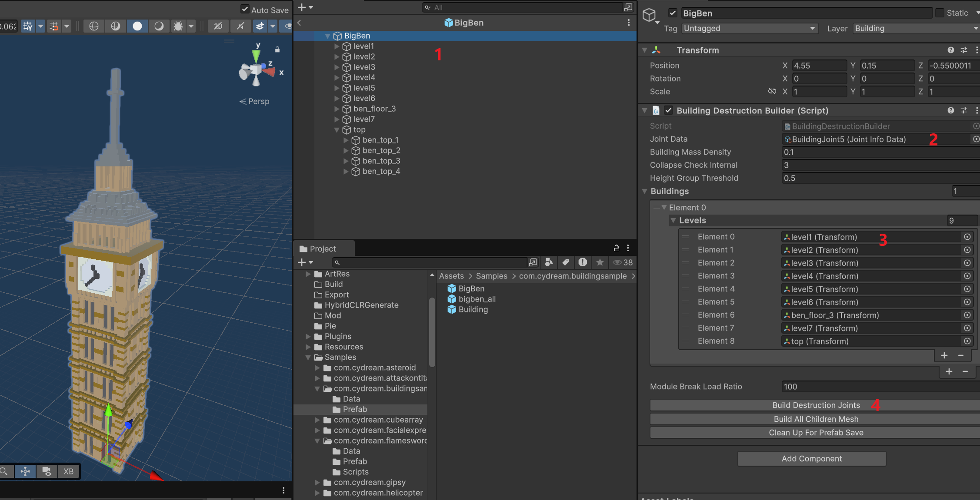Viewport: 980px width, 500px height.
Task: Click the Add Component button
Action: (x=812, y=459)
